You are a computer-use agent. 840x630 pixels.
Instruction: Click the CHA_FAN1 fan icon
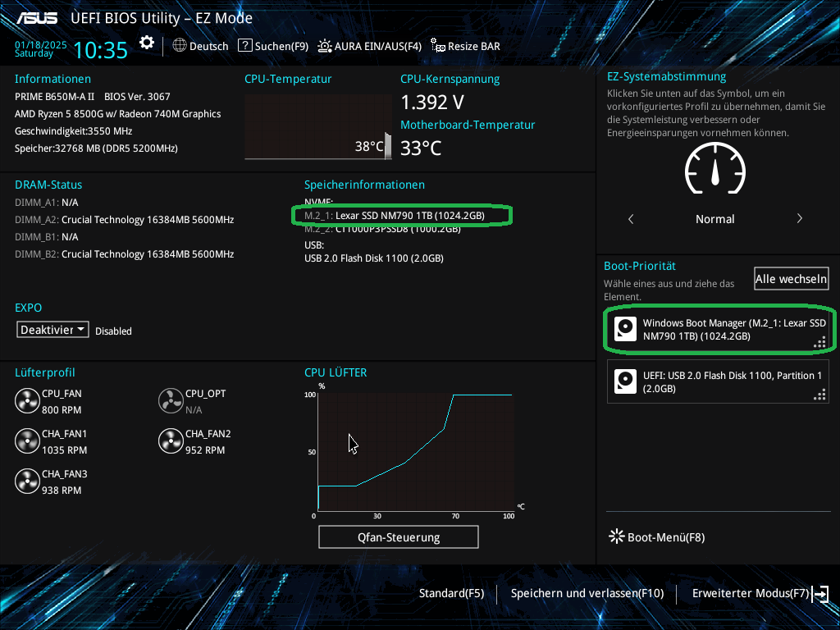(27, 441)
